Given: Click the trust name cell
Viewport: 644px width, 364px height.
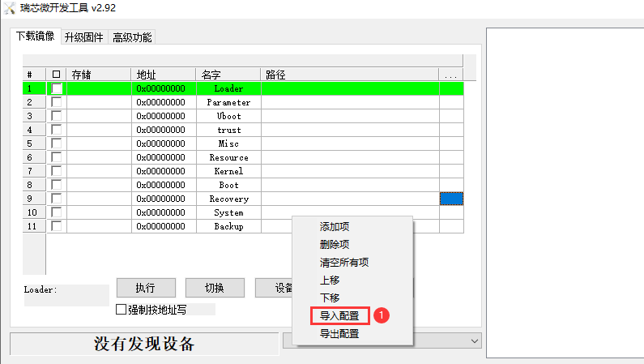Looking at the screenshot, I should click(228, 130).
